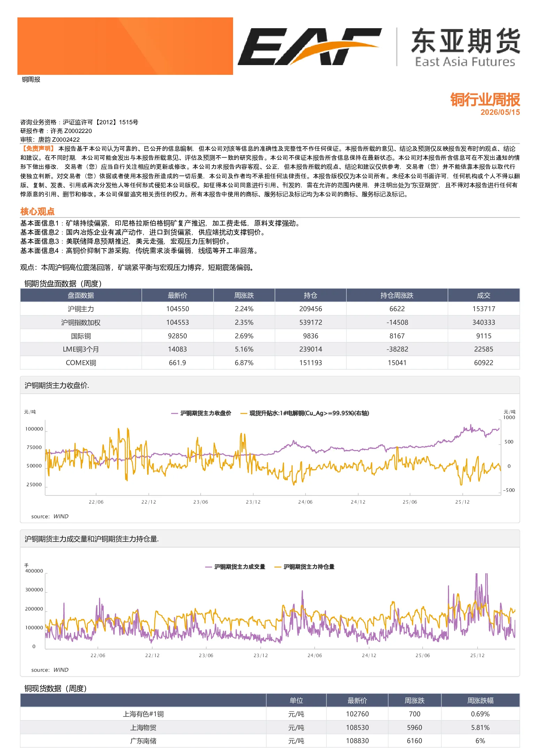Click the WIND source note under price chart
Viewport: 540px width, 756px height.
pos(50,516)
